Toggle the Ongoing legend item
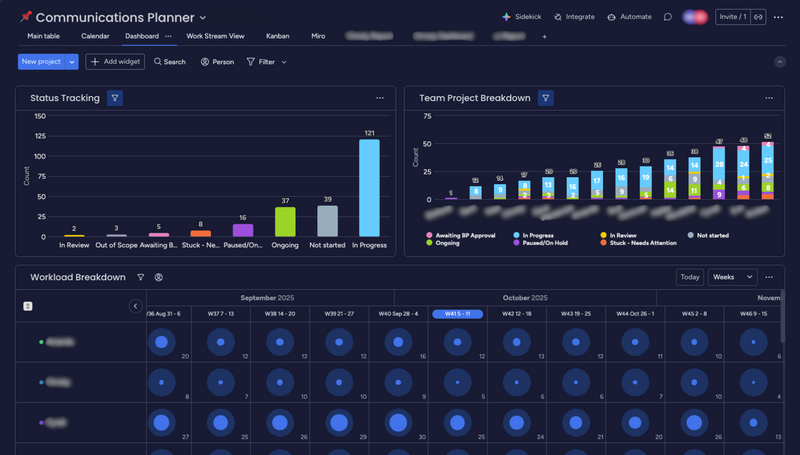Viewport: 800px width, 455px height. pyautogui.click(x=444, y=242)
